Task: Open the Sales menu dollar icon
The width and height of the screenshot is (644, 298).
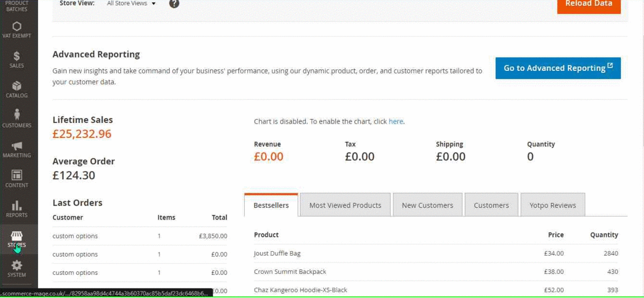Action: pos(17,56)
